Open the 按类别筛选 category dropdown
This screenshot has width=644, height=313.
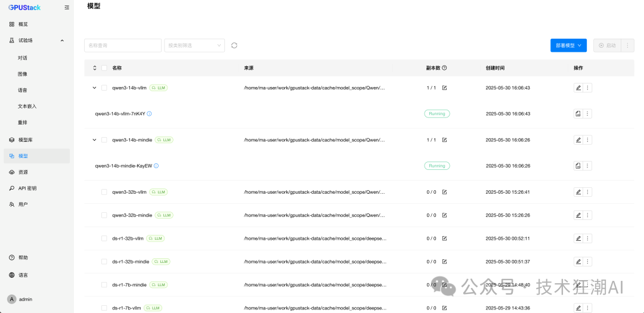194,45
